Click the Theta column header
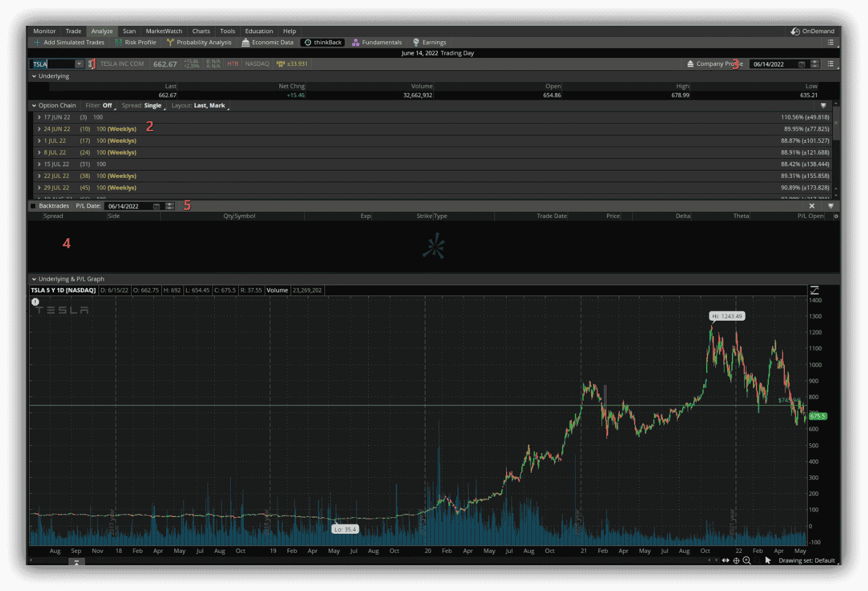 pyautogui.click(x=741, y=216)
